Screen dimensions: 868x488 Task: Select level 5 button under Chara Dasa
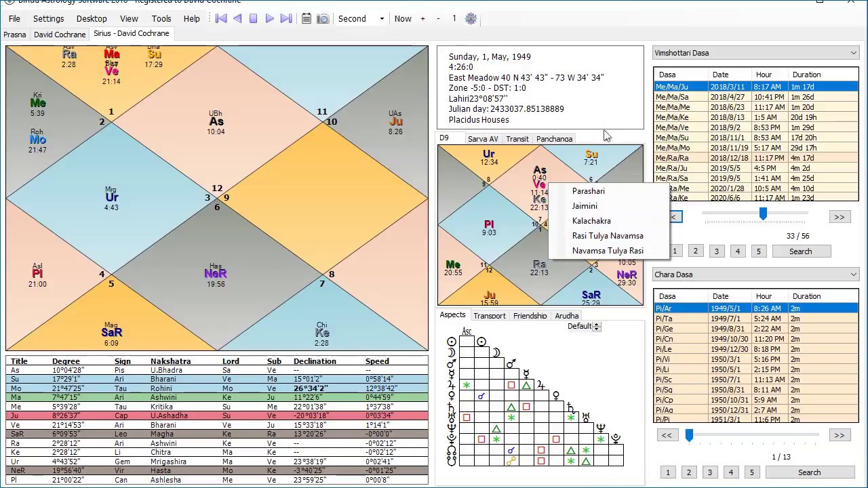pyautogui.click(x=751, y=472)
